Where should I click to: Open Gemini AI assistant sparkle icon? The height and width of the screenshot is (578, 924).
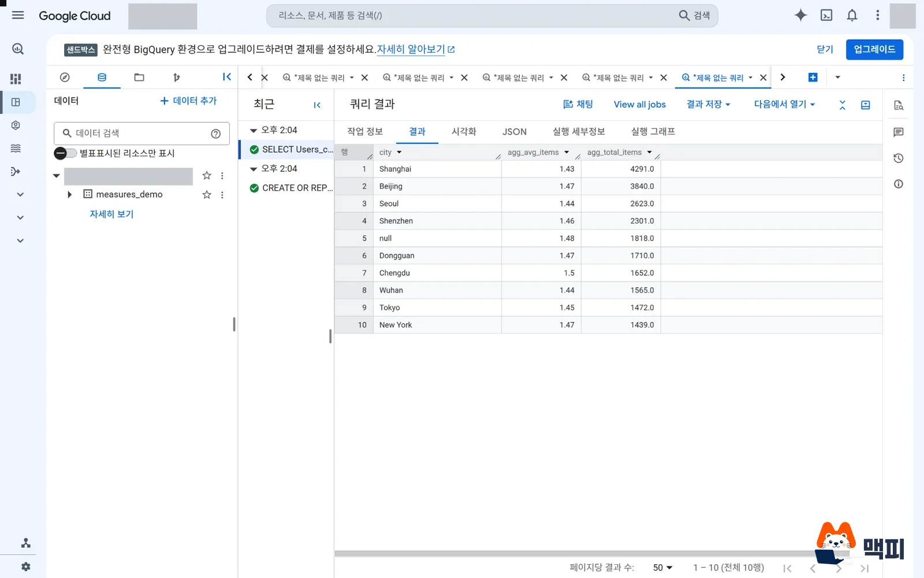pyautogui.click(x=800, y=15)
